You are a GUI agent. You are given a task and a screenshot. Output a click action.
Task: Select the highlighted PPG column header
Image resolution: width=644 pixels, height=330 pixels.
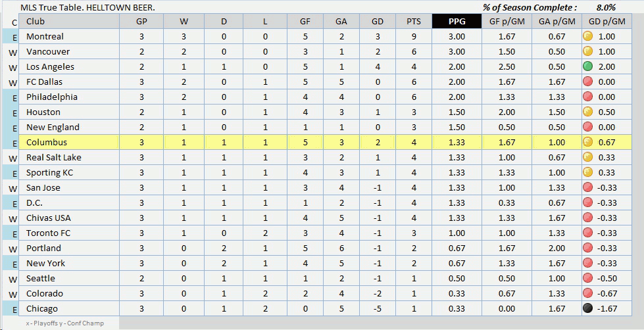click(457, 22)
